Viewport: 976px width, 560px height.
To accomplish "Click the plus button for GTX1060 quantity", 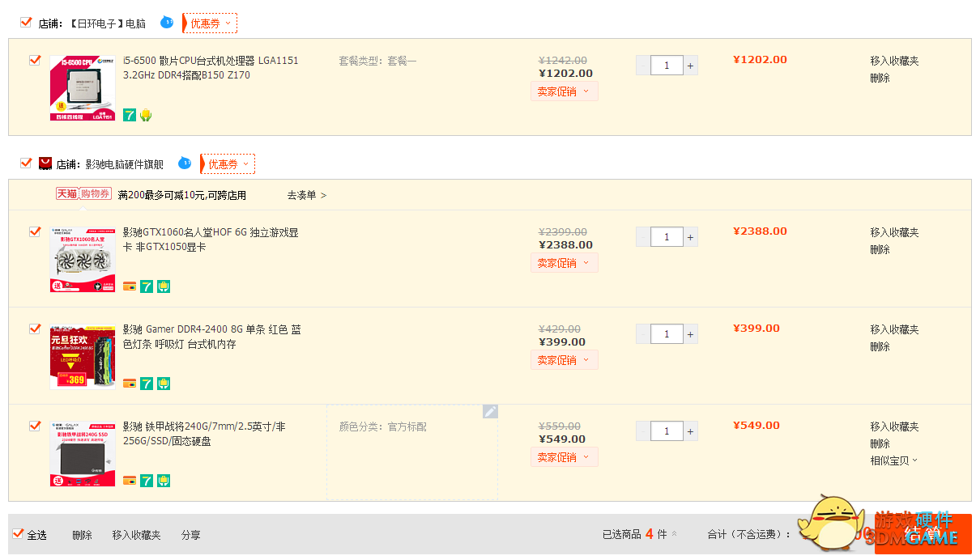I will coord(691,237).
